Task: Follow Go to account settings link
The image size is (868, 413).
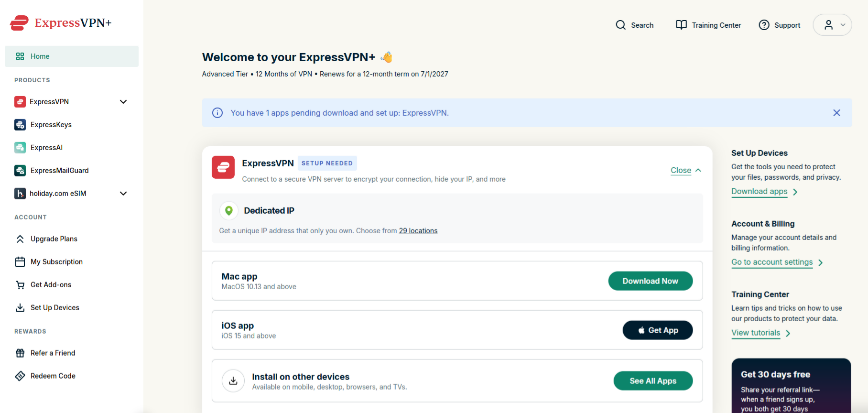Action: (x=772, y=262)
